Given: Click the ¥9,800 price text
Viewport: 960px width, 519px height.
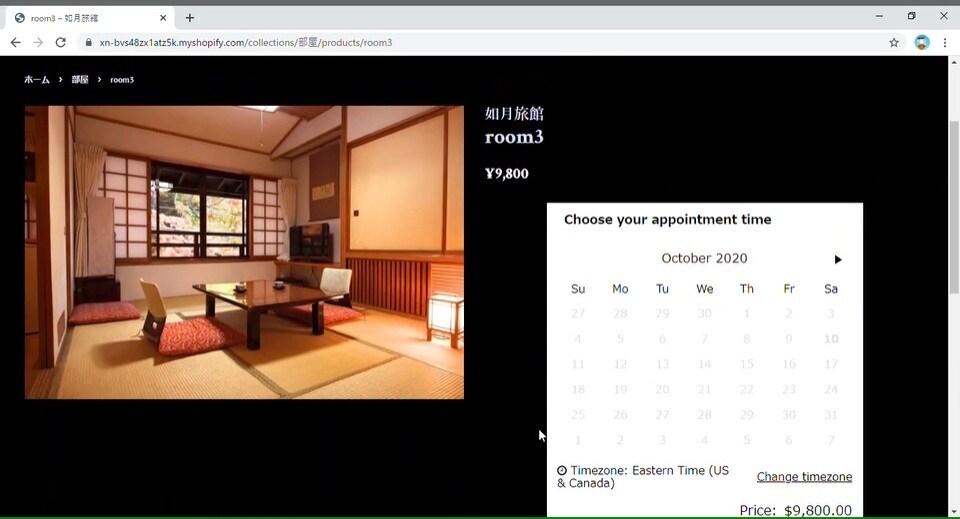Looking at the screenshot, I should pyautogui.click(x=507, y=173).
